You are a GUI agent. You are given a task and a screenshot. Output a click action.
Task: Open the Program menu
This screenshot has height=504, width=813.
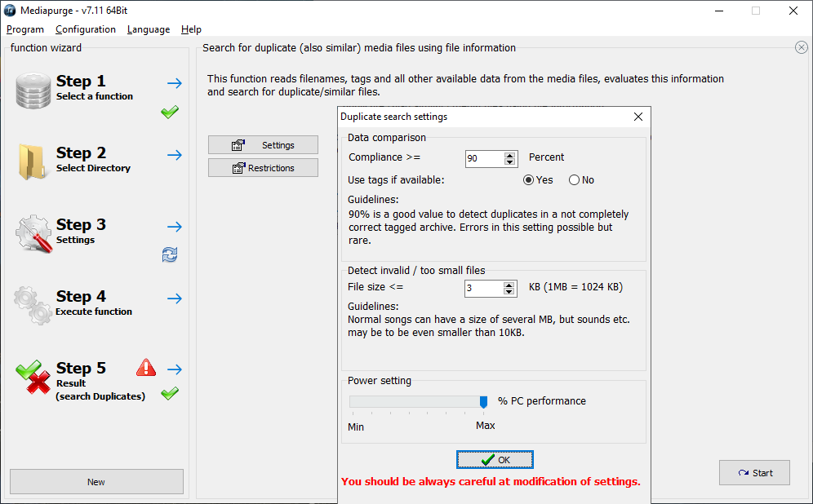coord(24,29)
